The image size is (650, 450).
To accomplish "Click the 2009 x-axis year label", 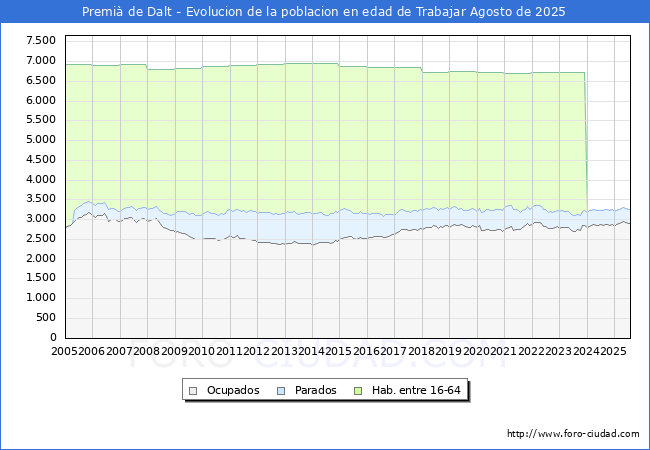I will coord(174,351).
